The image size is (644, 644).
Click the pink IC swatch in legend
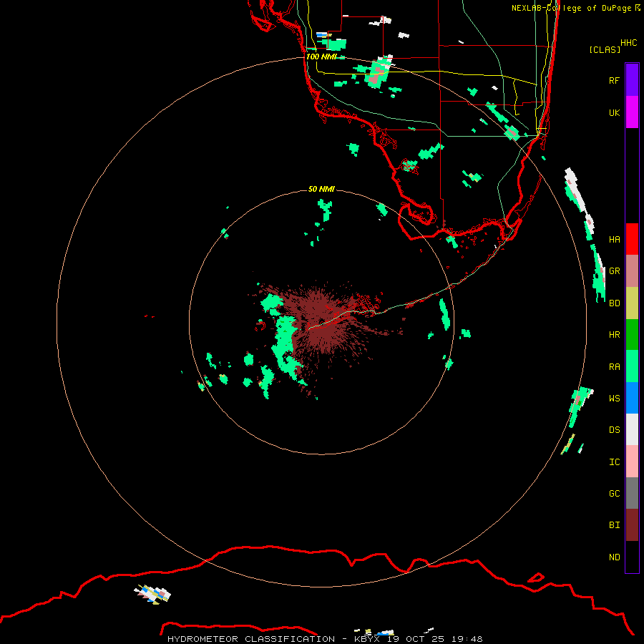[632, 462]
